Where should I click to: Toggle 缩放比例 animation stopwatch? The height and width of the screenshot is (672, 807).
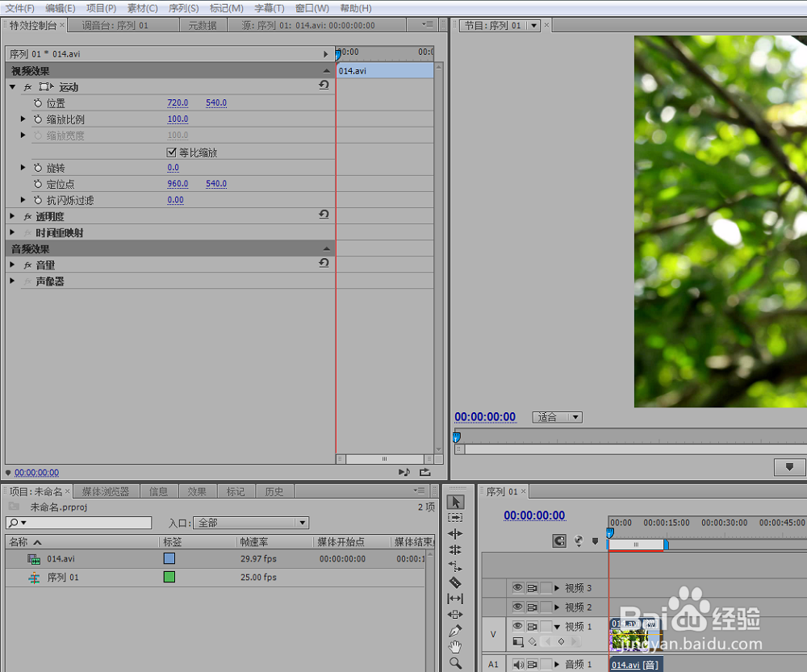pyautogui.click(x=38, y=119)
